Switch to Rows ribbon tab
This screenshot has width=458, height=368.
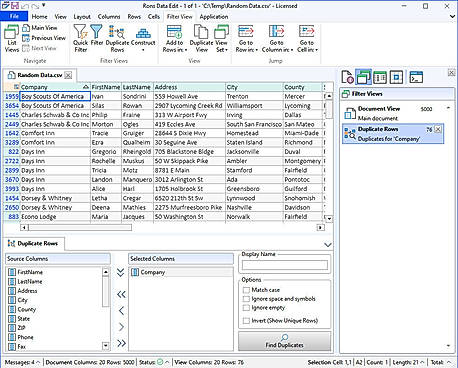pos(134,16)
